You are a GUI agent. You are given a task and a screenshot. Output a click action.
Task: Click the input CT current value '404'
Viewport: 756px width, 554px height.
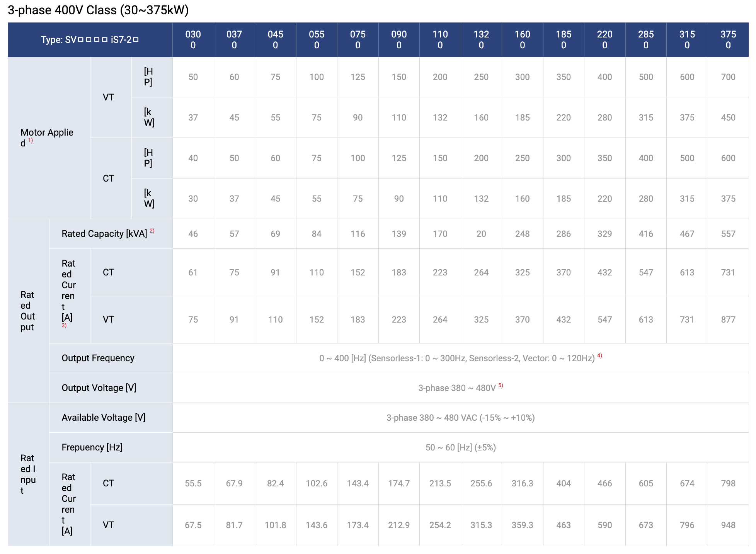tap(564, 483)
